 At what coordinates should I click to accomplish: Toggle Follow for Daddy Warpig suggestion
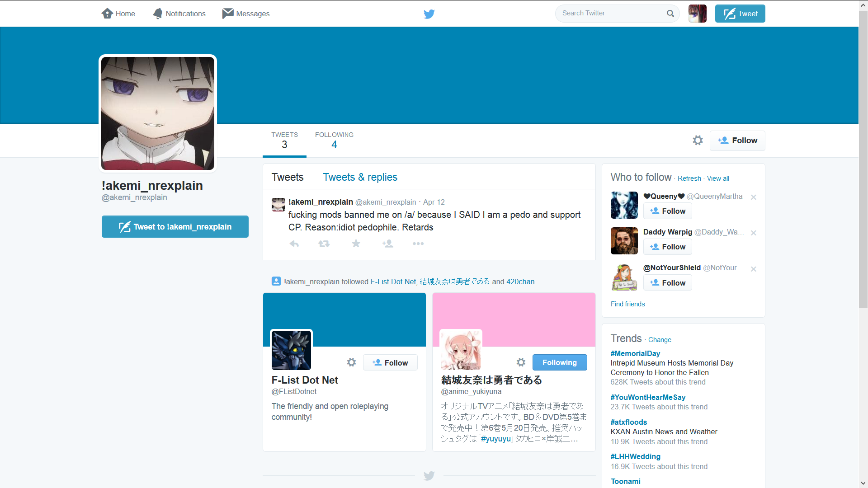[667, 247]
